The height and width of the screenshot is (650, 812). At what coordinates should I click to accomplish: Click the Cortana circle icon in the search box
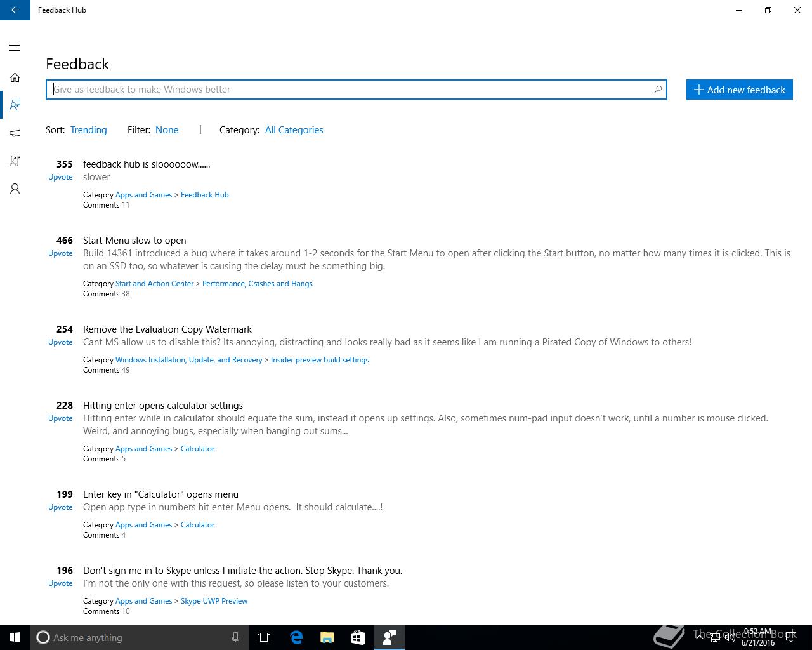43,637
